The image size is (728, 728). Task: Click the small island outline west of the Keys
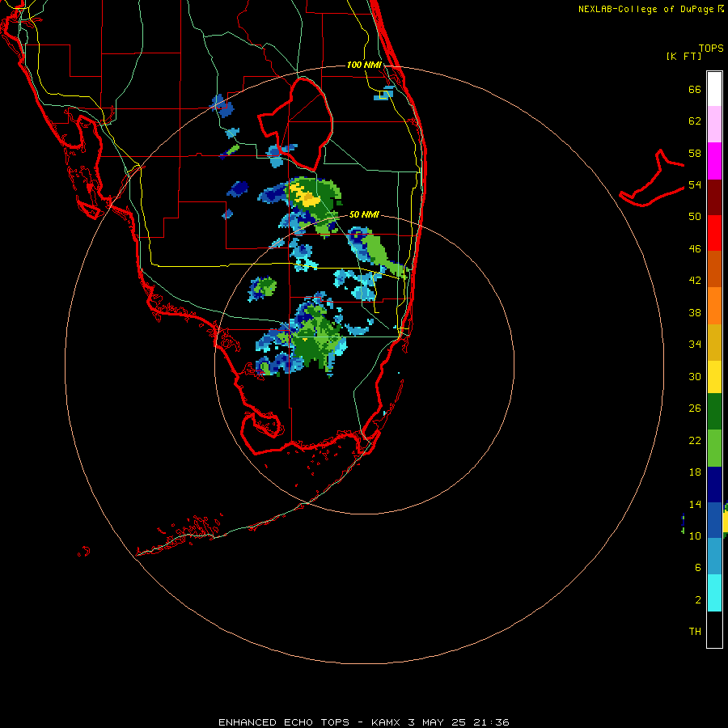click(83, 551)
